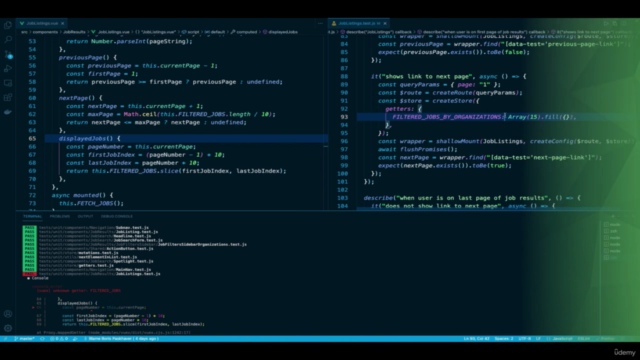Open left editor group more actions ellipsis
This screenshot has height=360, width=640.
(x=320, y=23)
